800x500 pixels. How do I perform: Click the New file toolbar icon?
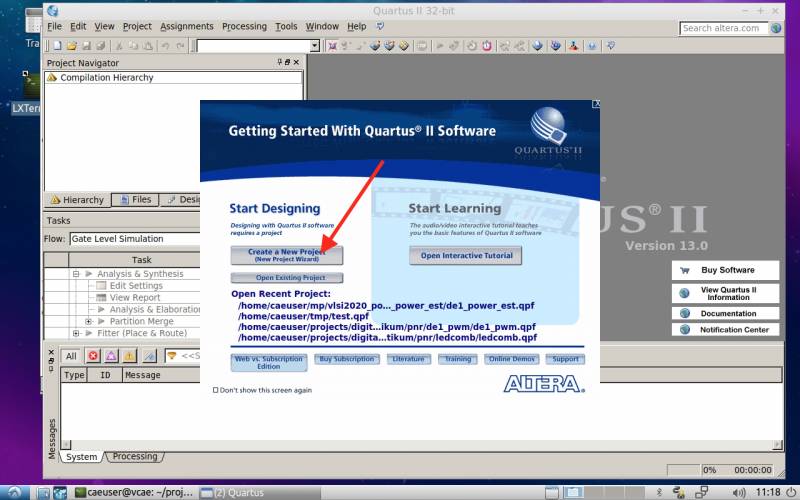point(59,46)
